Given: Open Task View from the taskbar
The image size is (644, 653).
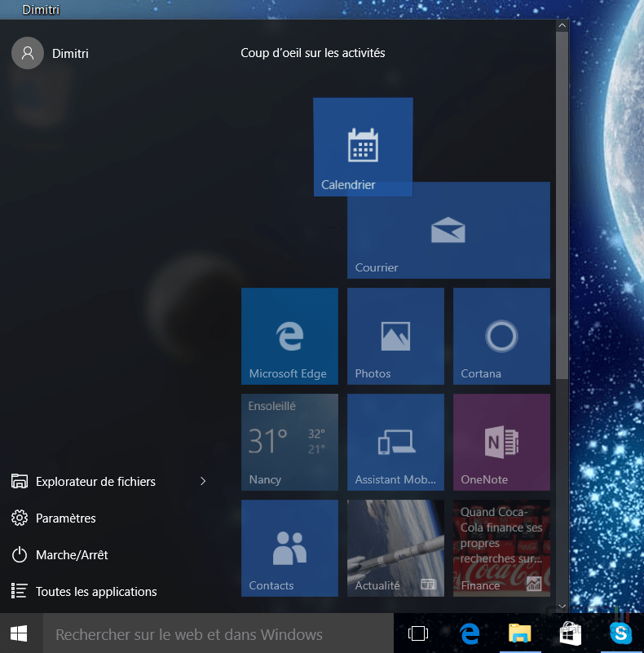Looking at the screenshot, I should (418, 633).
